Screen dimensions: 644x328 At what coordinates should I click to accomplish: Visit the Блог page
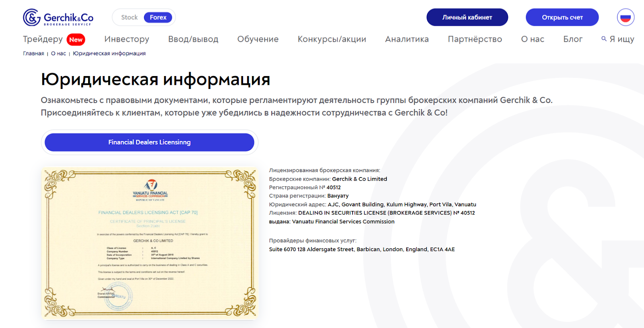[572, 39]
